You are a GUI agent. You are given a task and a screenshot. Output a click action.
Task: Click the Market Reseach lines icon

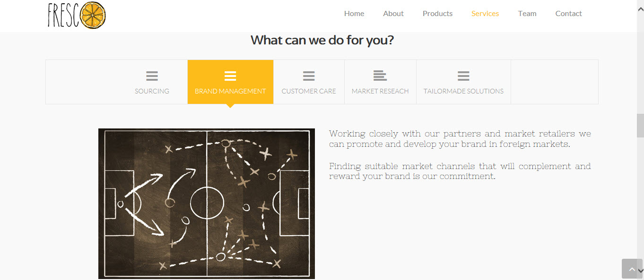(380, 76)
